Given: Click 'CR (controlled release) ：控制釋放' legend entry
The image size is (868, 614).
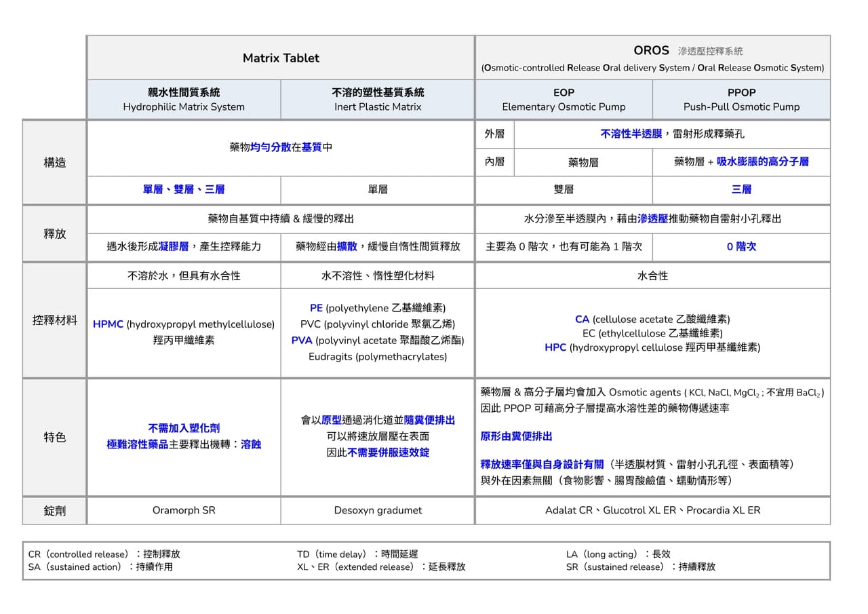Looking at the screenshot, I should coord(104,554).
